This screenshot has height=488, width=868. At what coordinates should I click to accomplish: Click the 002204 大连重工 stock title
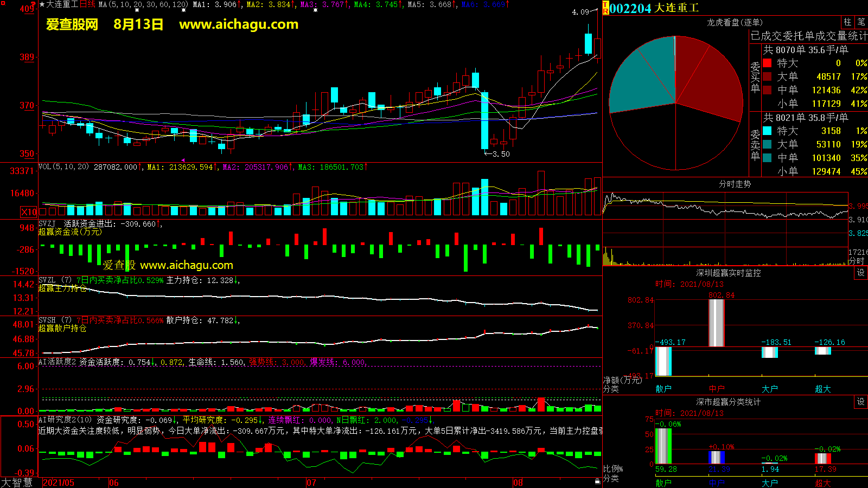pyautogui.click(x=654, y=8)
